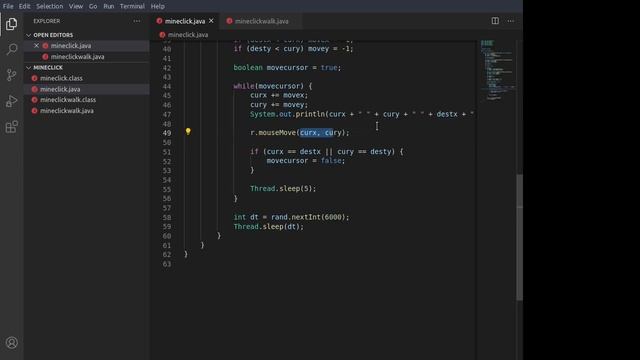Open the Run menu
Image resolution: width=640 pixels, height=360 pixels.
pos(109,6)
